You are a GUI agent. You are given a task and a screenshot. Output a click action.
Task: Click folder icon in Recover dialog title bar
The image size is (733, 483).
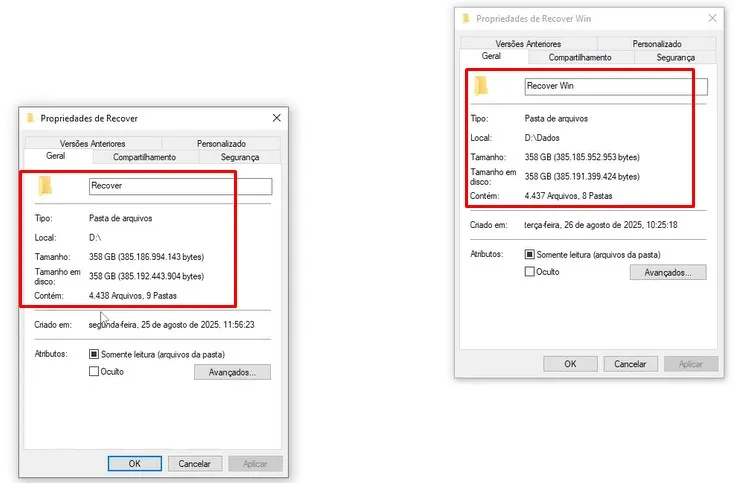(30, 118)
